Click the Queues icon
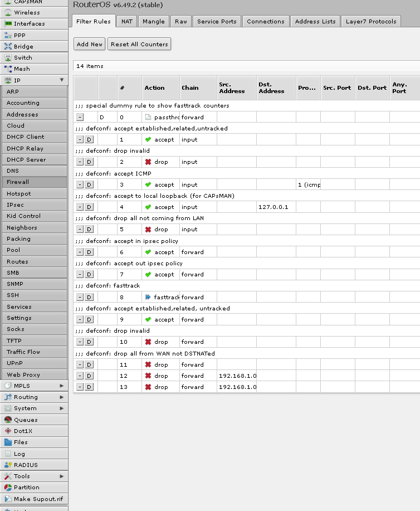 pos(8,420)
